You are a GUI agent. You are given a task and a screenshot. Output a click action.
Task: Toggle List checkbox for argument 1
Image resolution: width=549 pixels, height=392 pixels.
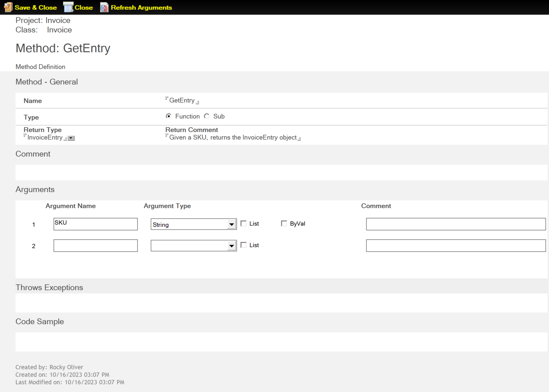[x=243, y=224]
